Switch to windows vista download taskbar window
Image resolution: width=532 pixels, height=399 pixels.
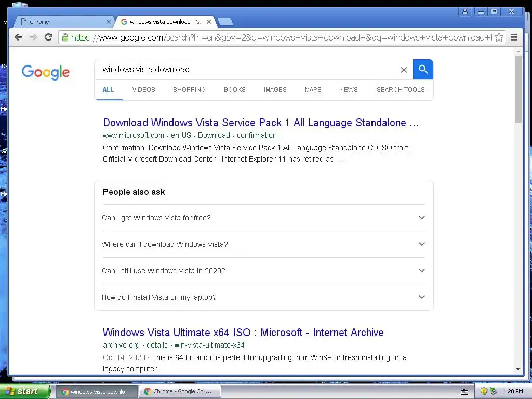[x=97, y=392]
